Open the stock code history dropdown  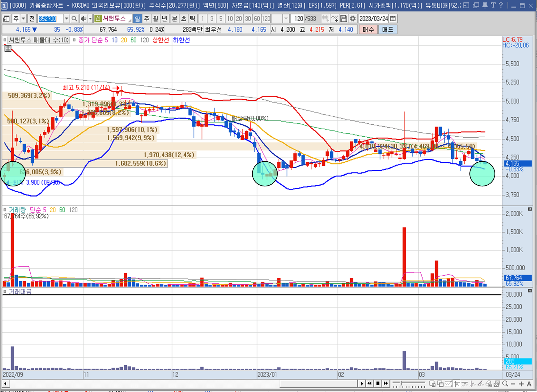coord(66,19)
